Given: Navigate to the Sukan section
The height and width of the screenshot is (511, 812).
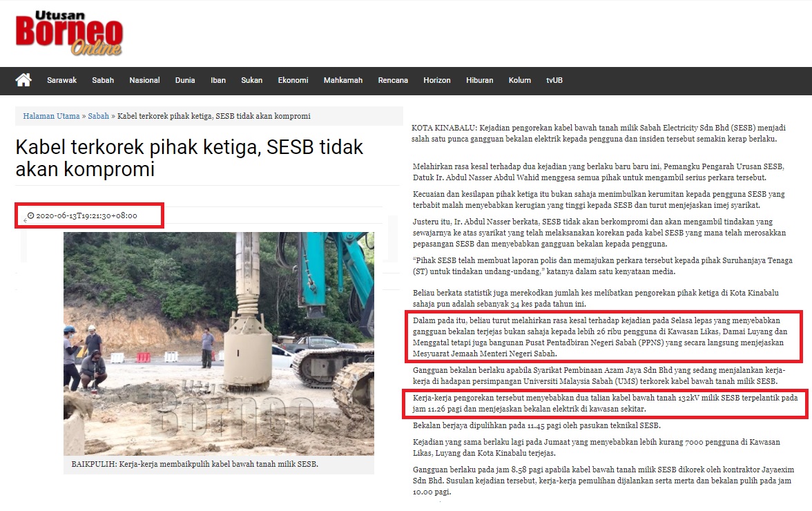Looking at the screenshot, I should point(251,80).
